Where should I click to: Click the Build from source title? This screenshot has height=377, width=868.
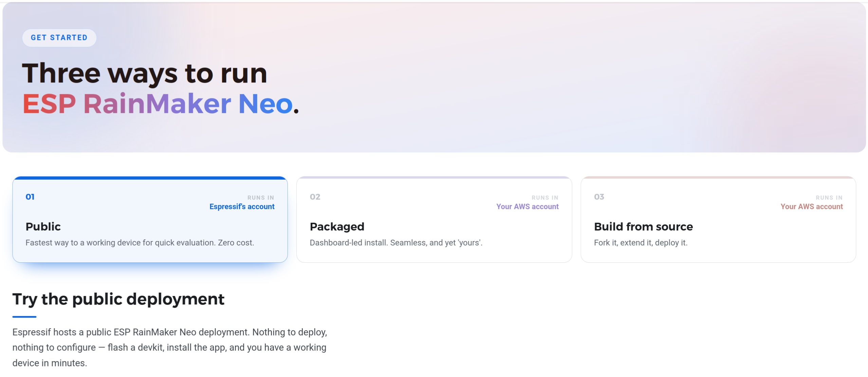pos(643,226)
